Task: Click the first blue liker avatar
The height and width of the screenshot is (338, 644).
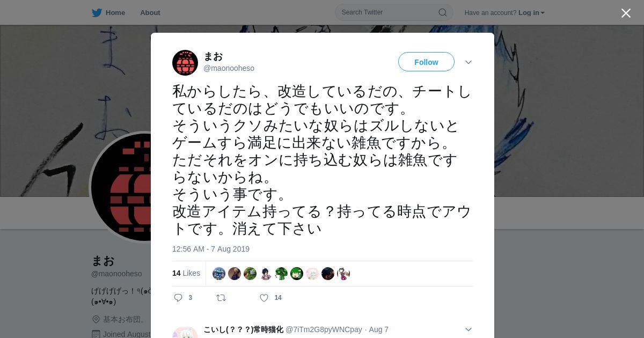Action: tap(219, 274)
